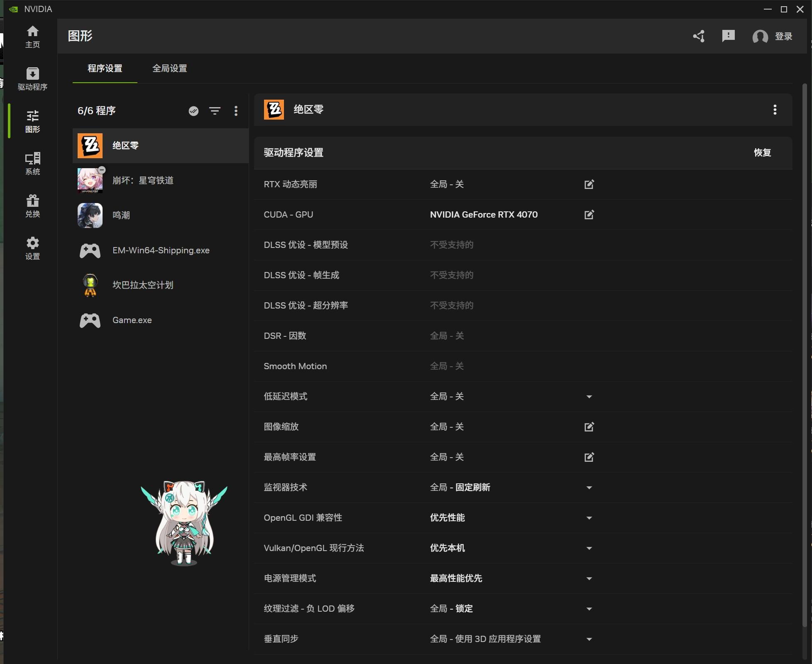Edit the RTX 动态亮丽 setting
Viewport: 812px width, 664px height.
click(589, 184)
